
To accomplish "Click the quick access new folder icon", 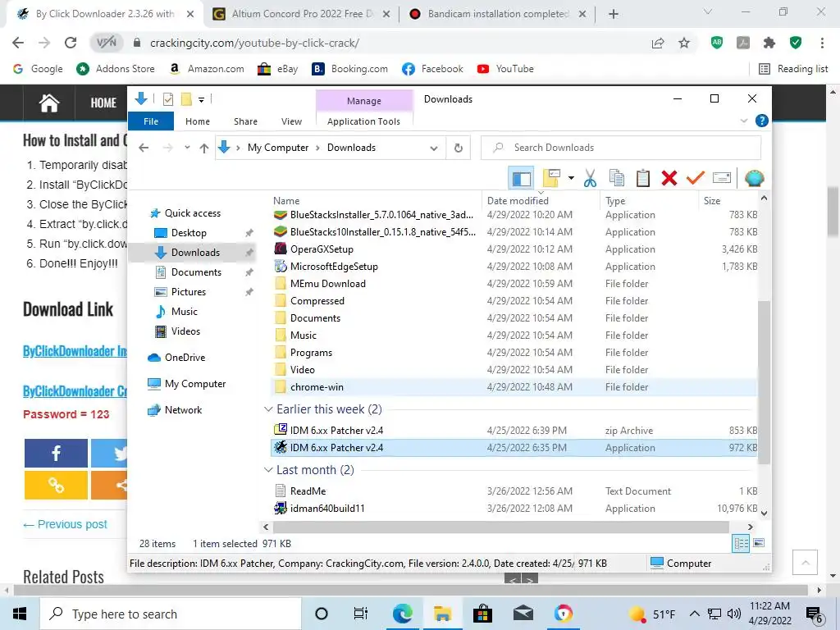I will pos(186,99).
